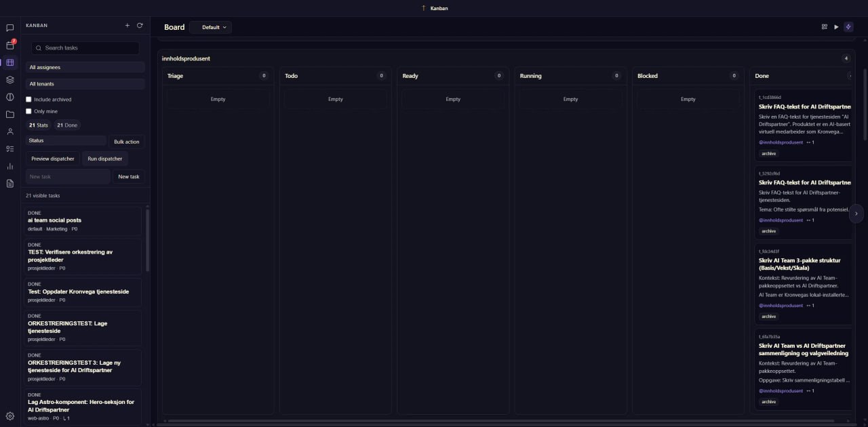Viewport: 868px width, 427px height.
Task: Open the 'Test: Oppdater Kronvega tjenesteside' task
Action: click(x=84, y=292)
